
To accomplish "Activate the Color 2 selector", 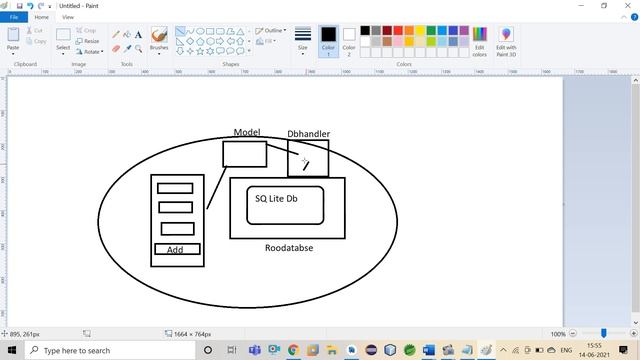I will click(349, 41).
